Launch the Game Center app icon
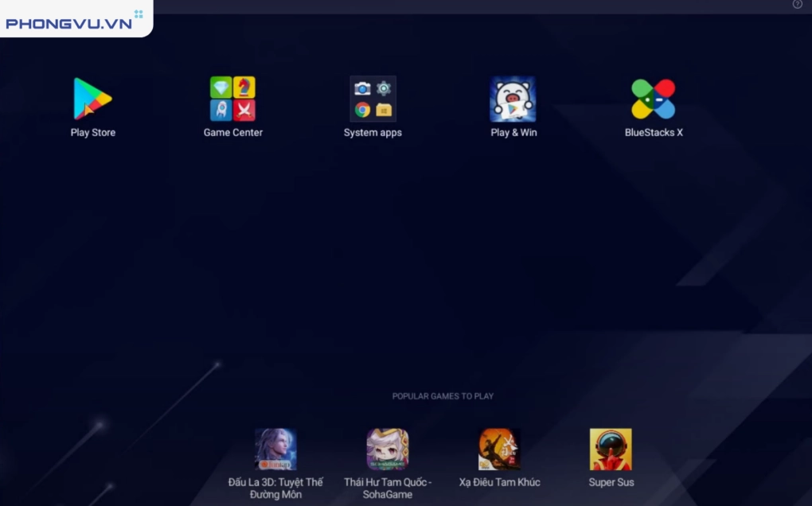812x506 pixels. click(x=232, y=99)
